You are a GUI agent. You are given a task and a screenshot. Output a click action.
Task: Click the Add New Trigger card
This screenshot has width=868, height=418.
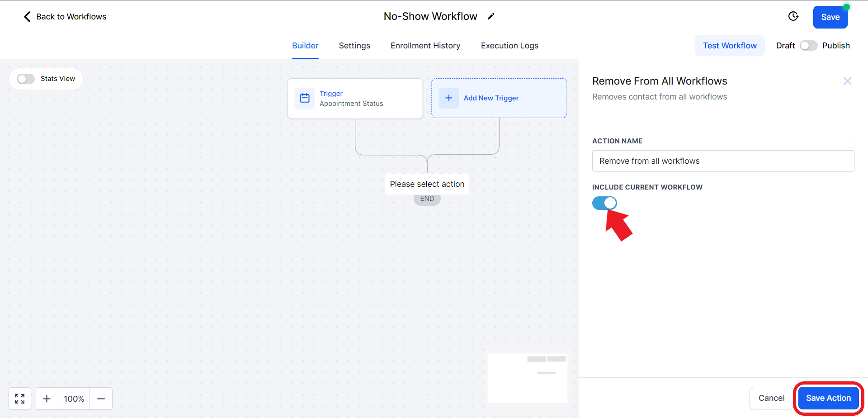(x=499, y=98)
